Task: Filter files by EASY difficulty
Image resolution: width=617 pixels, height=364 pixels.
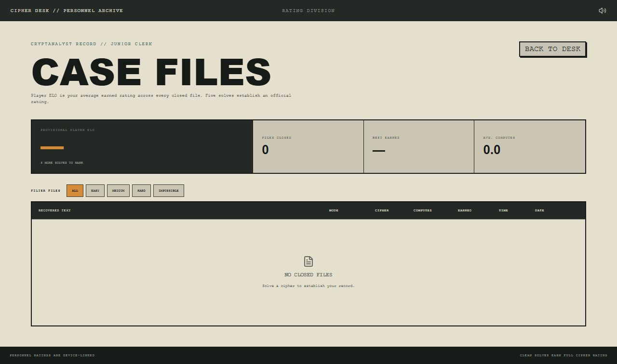Action: pyautogui.click(x=95, y=191)
